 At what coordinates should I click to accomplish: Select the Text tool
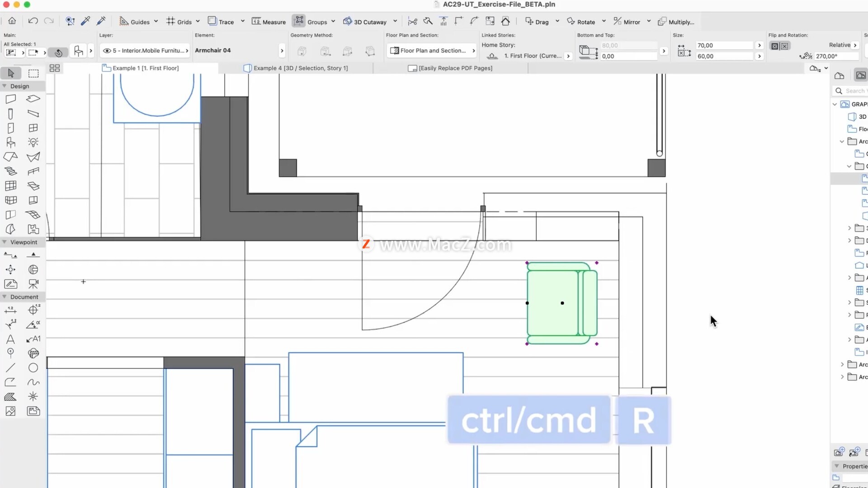(10, 339)
